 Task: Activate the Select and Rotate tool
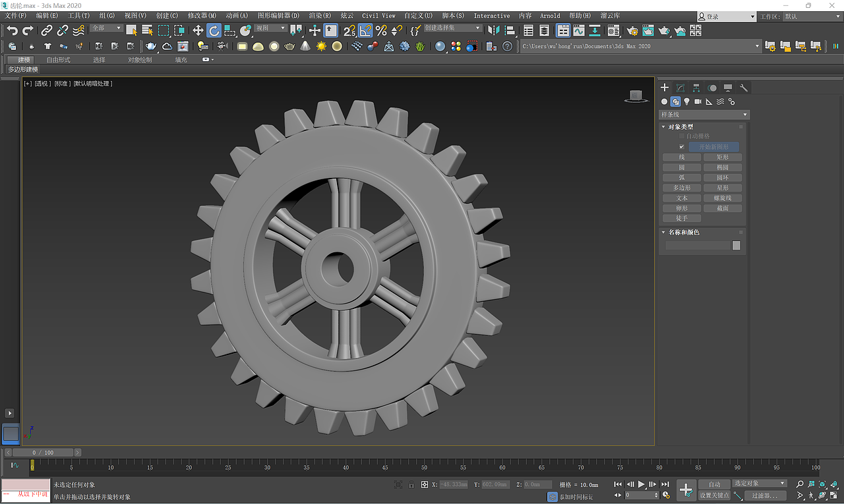(x=214, y=30)
